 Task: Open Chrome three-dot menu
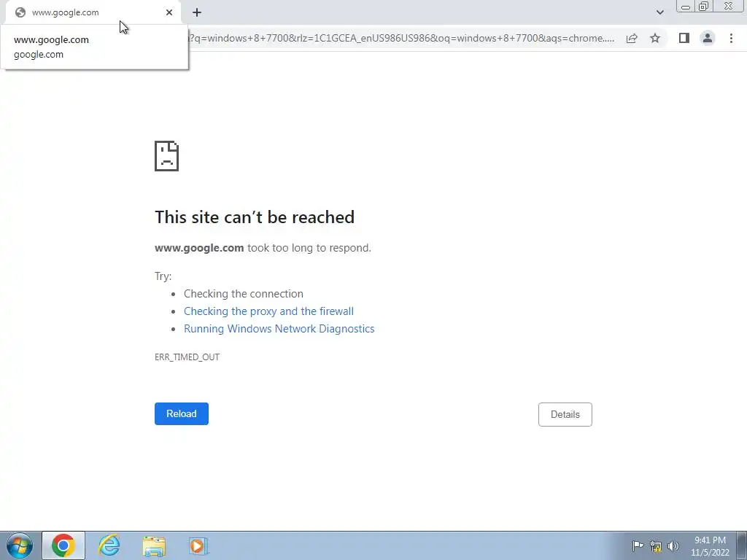pos(731,38)
